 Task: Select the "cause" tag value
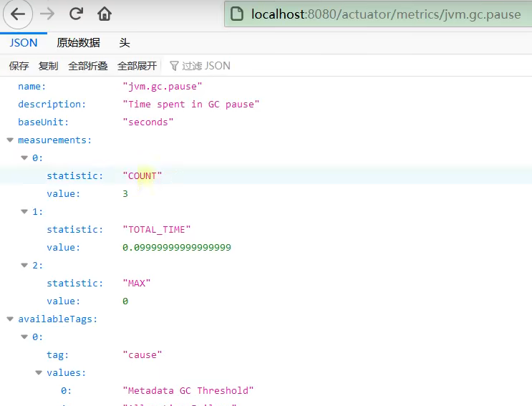(142, 354)
